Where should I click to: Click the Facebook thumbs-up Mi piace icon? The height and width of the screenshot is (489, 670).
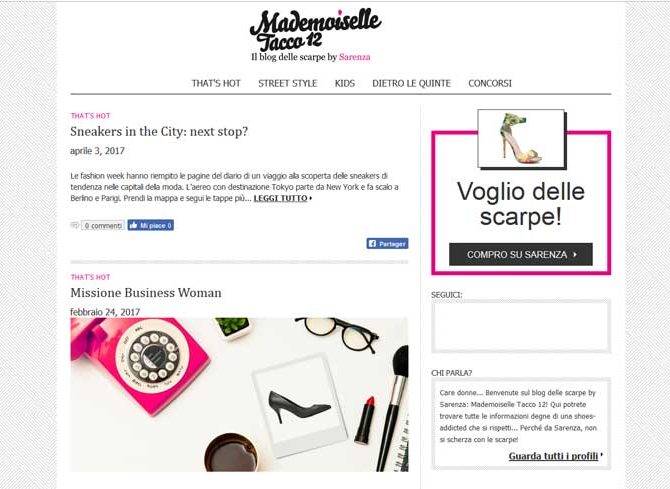pyautogui.click(x=134, y=225)
